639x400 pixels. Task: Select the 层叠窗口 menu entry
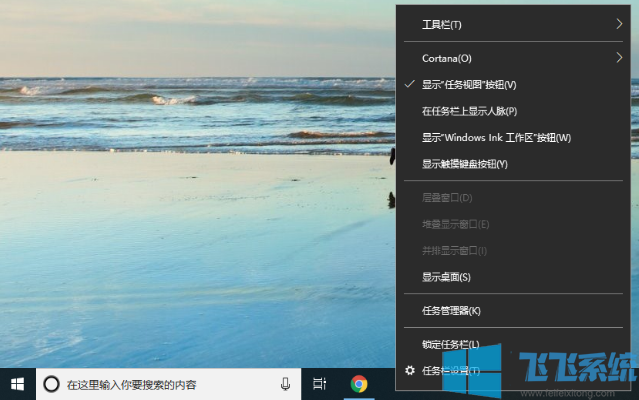(x=448, y=197)
